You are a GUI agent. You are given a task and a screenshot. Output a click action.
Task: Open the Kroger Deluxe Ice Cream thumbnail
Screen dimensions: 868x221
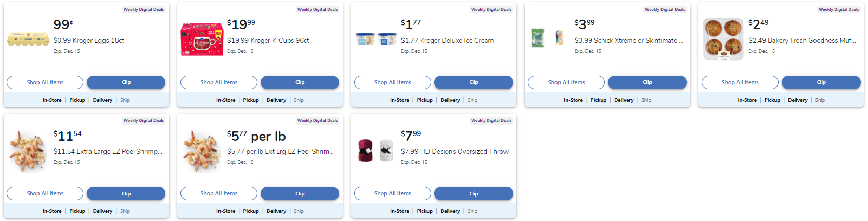pyautogui.click(x=375, y=39)
